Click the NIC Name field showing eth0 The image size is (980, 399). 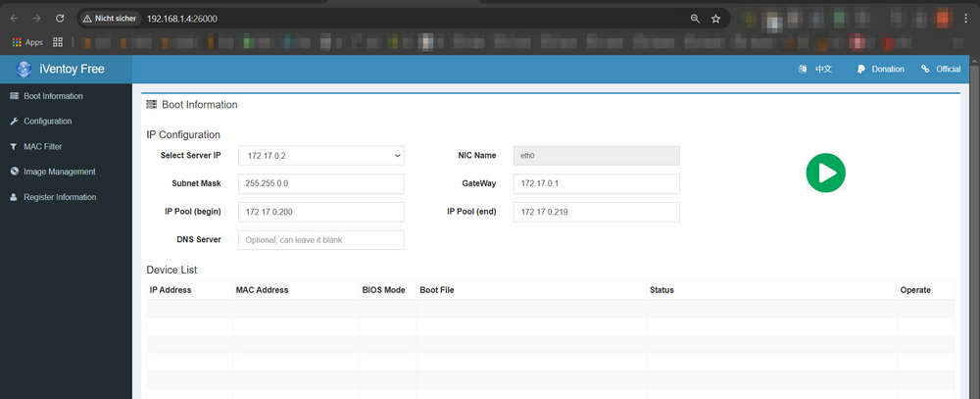coord(596,156)
